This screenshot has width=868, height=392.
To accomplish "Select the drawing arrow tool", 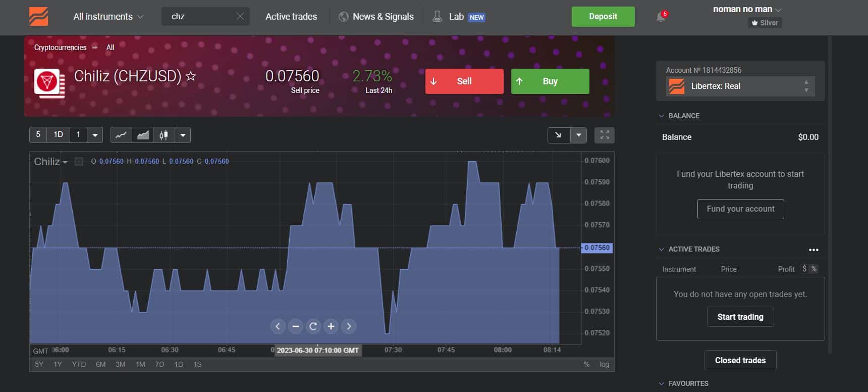I will point(559,135).
